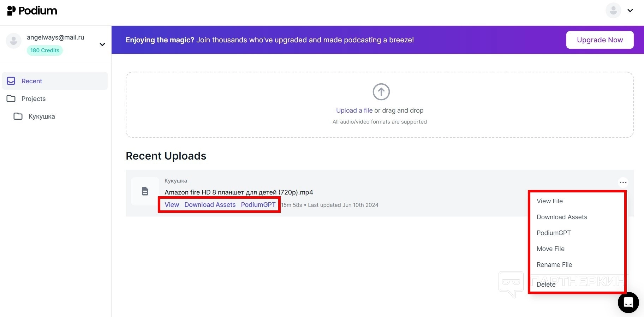The height and width of the screenshot is (317, 644).
Task: Click the Upload a file link
Action: coord(354,110)
